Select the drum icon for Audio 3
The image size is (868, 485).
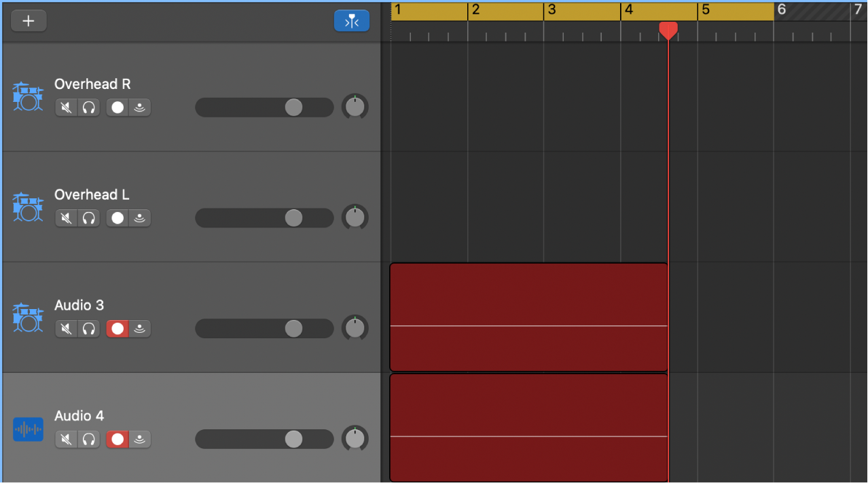(x=27, y=318)
